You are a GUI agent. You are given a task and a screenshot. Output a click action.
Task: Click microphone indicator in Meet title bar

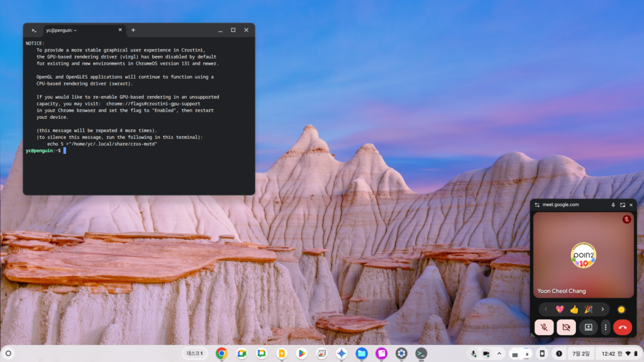[613, 205]
